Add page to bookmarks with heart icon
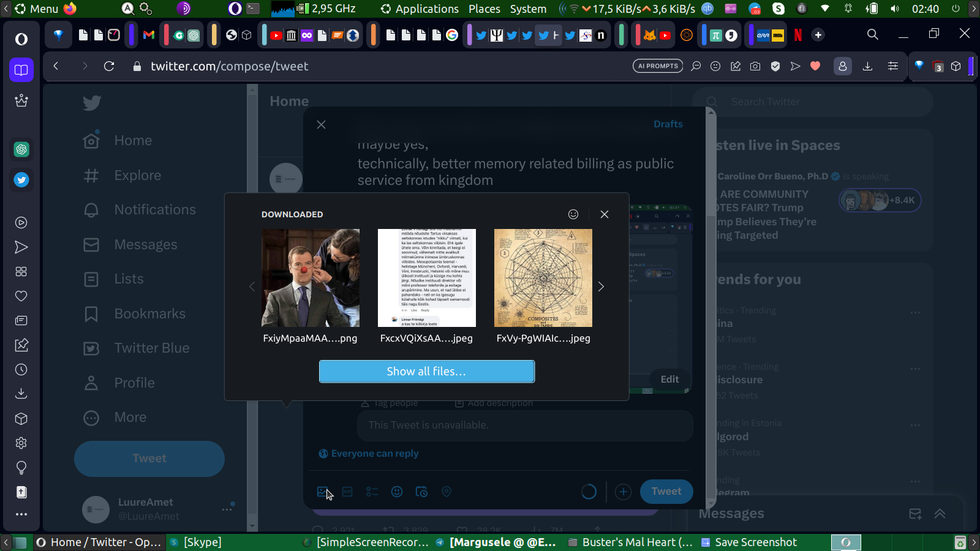 click(x=815, y=66)
